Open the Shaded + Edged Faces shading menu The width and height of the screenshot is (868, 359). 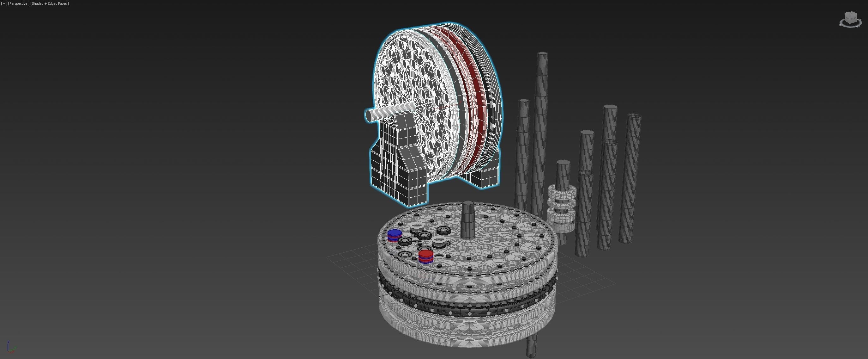click(50, 3)
